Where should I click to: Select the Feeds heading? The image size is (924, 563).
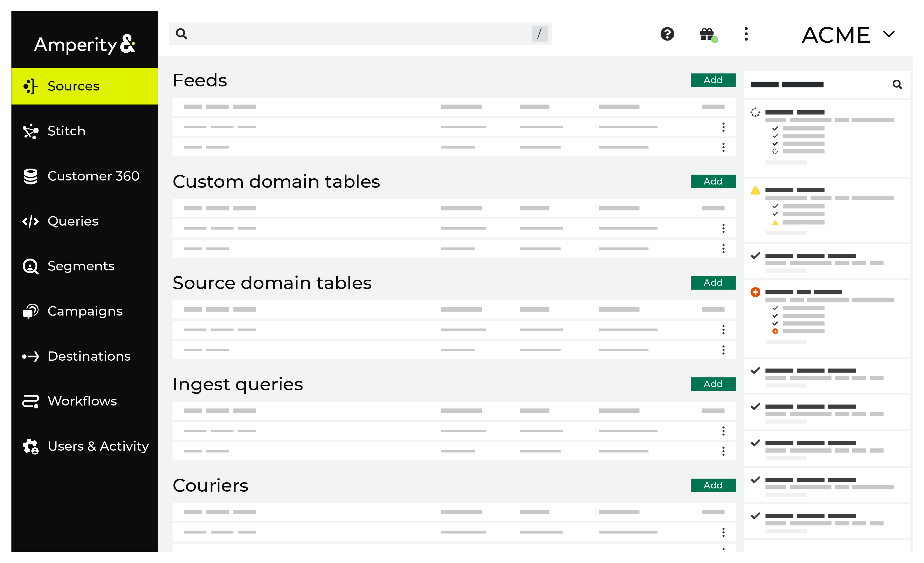200,81
